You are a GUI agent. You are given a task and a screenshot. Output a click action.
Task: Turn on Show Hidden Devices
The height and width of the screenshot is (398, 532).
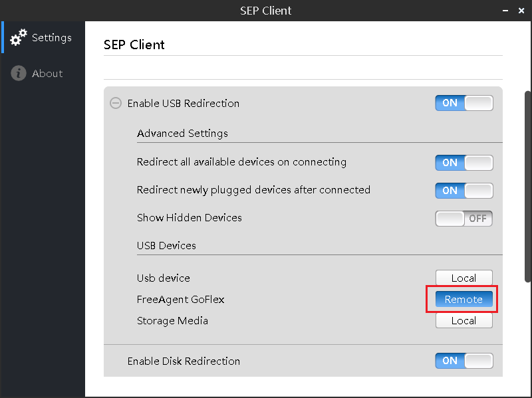464,219
